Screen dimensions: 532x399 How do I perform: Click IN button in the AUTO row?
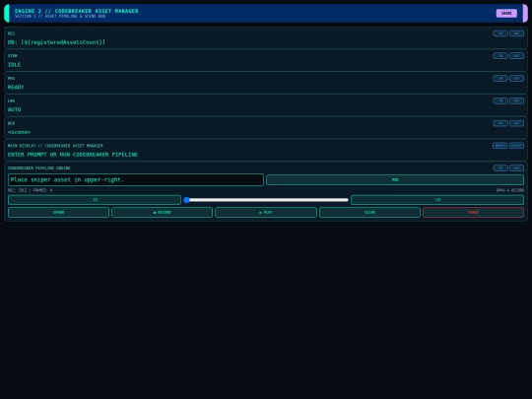pos(500,100)
